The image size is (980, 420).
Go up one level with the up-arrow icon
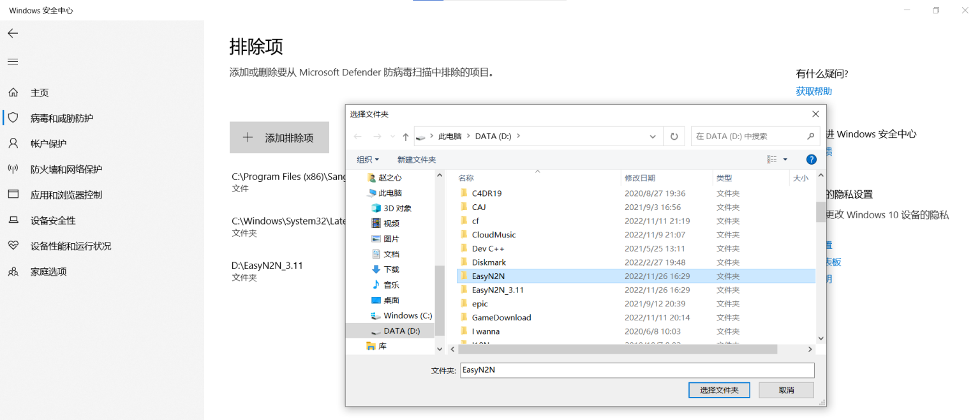point(406,136)
